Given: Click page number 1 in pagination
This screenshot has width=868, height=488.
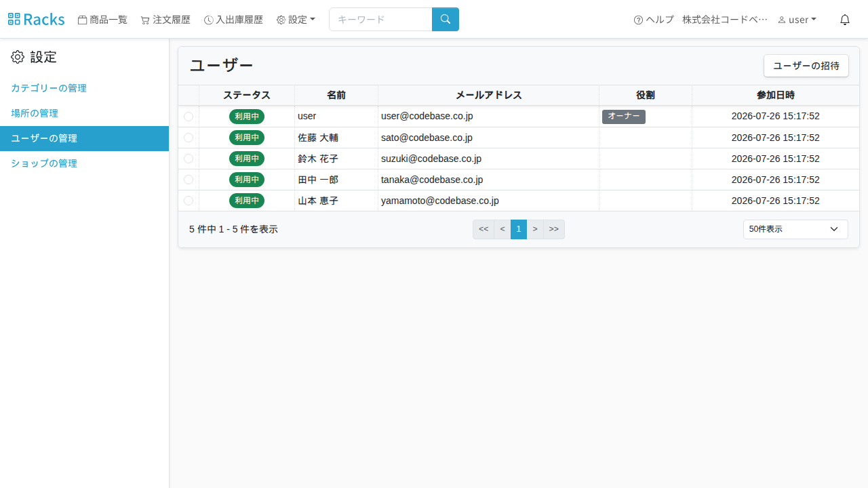Looking at the screenshot, I should 519,229.
